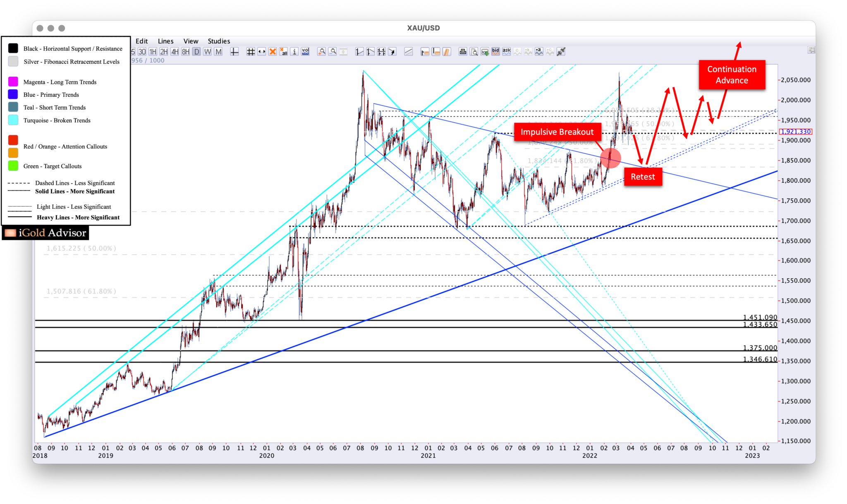Click the 1,346.610 support level label

pyautogui.click(x=760, y=359)
